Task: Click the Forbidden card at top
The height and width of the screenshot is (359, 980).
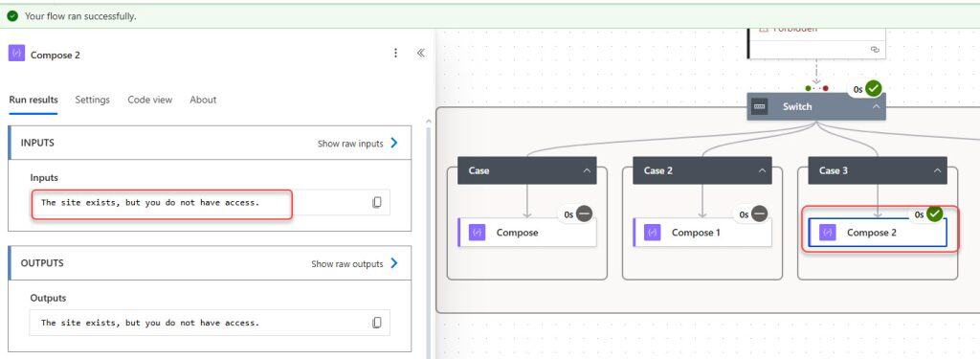Action: [x=817, y=43]
